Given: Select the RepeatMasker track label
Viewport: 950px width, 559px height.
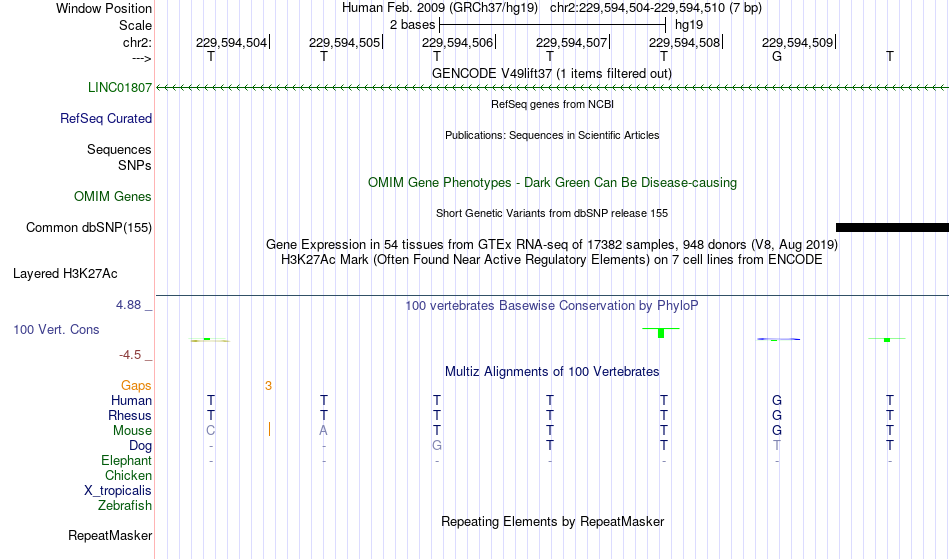Looking at the screenshot, I should [110, 535].
